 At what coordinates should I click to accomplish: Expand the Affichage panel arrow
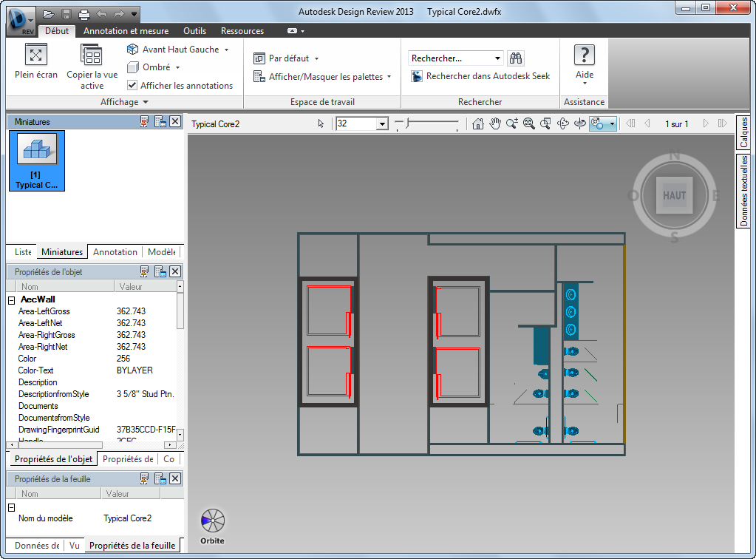(x=146, y=102)
